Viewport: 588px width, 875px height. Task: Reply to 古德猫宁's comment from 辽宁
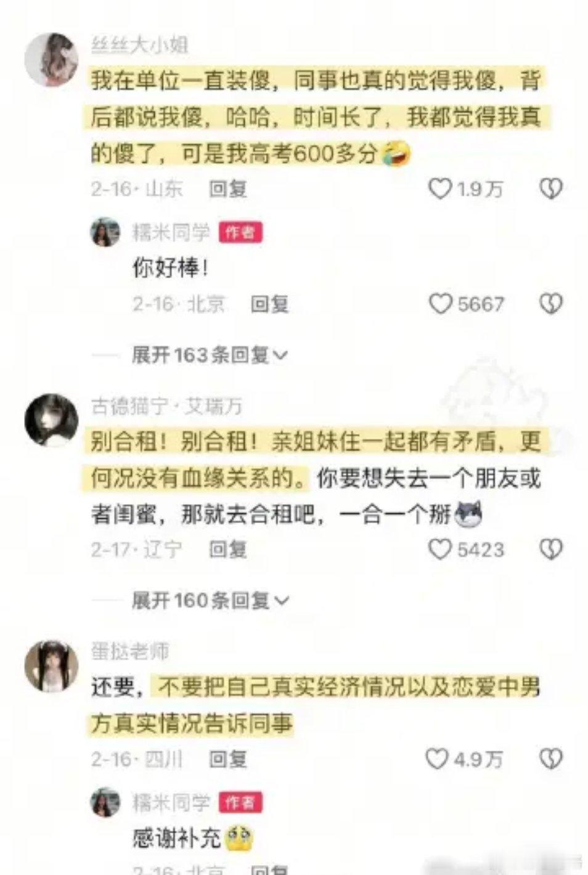click(227, 549)
